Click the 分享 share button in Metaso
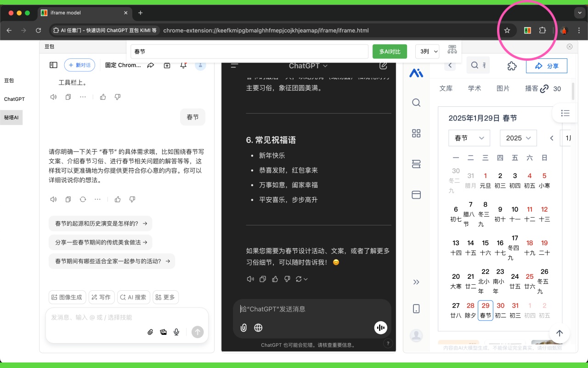The image size is (588, 368). [547, 66]
